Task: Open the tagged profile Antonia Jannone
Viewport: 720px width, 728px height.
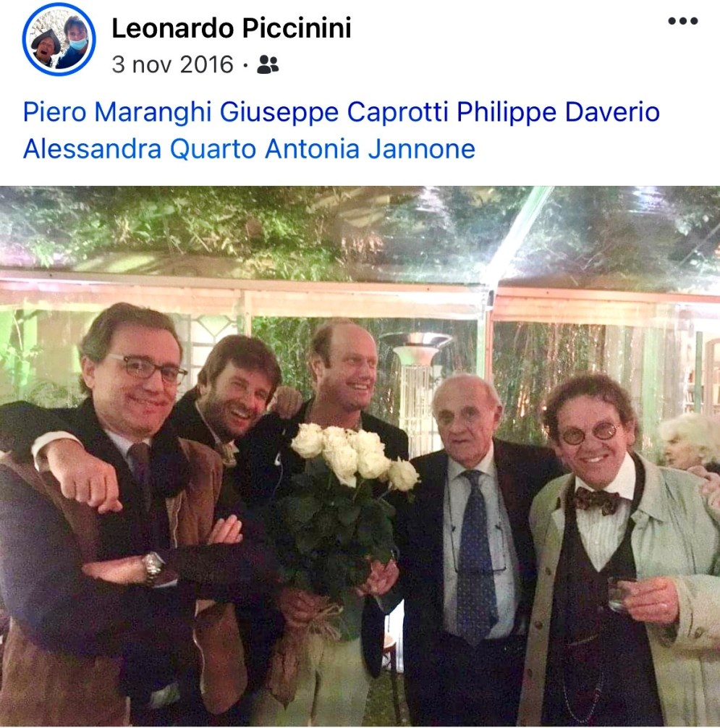Action: (370, 149)
